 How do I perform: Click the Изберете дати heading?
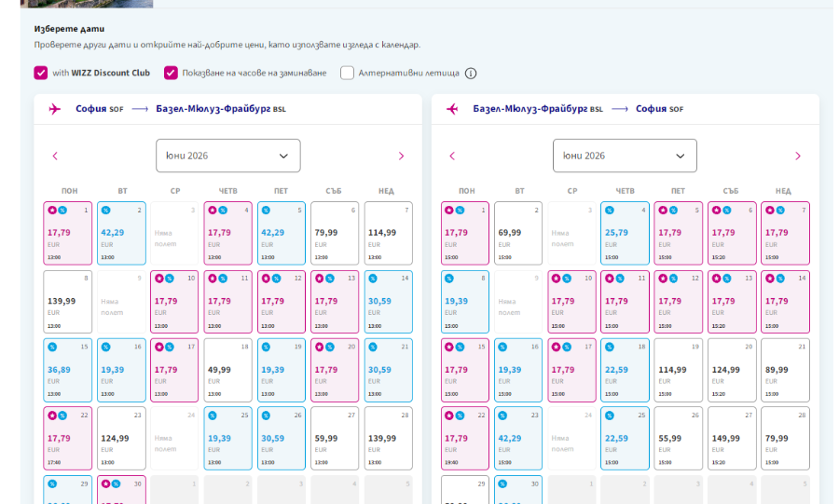70,29
